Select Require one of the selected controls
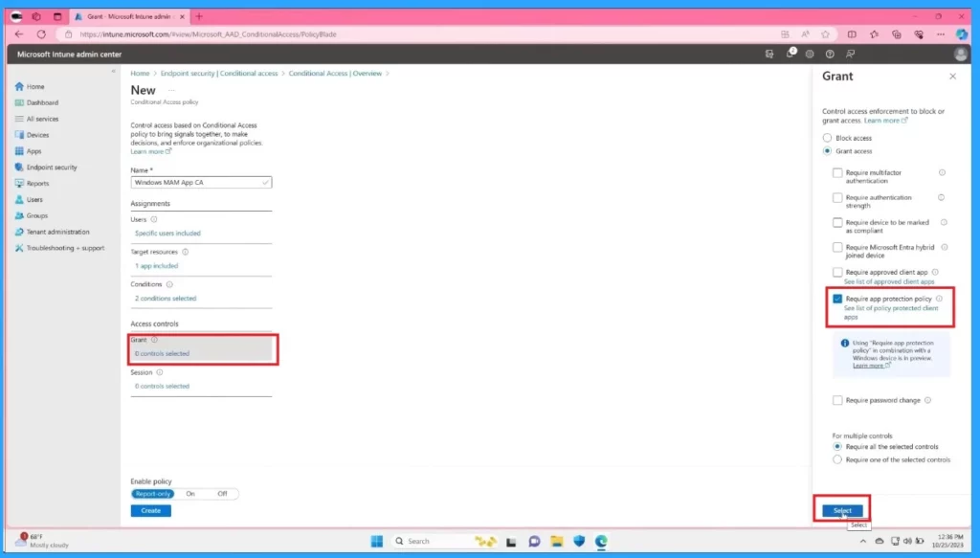Image resolution: width=980 pixels, height=558 pixels. point(837,460)
